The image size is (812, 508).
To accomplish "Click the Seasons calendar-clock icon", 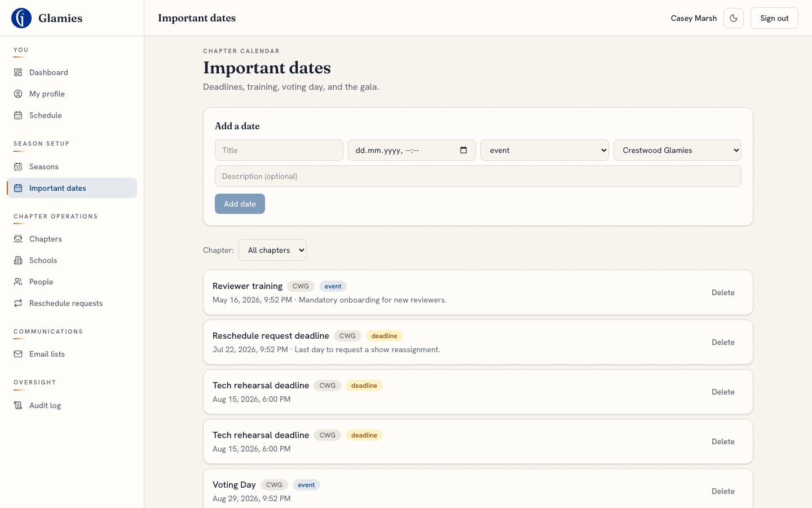I will [18, 167].
